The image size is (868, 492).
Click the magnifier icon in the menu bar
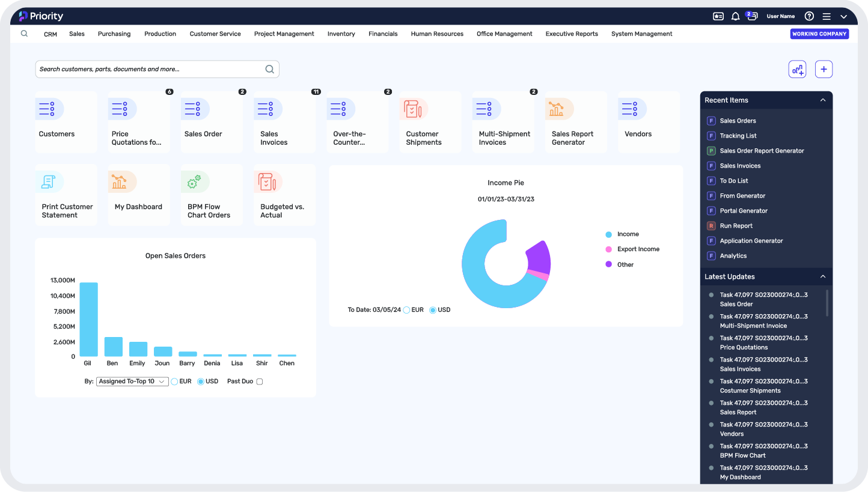pyautogui.click(x=24, y=34)
